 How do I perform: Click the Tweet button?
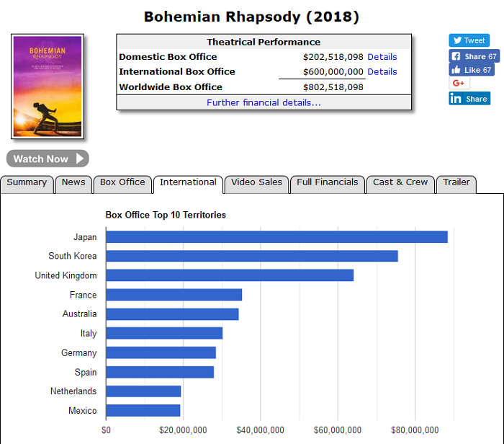469,40
